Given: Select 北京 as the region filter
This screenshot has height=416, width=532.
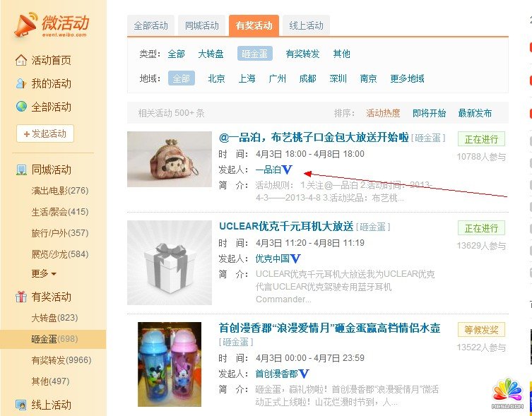Looking at the screenshot, I should coord(216,78).
